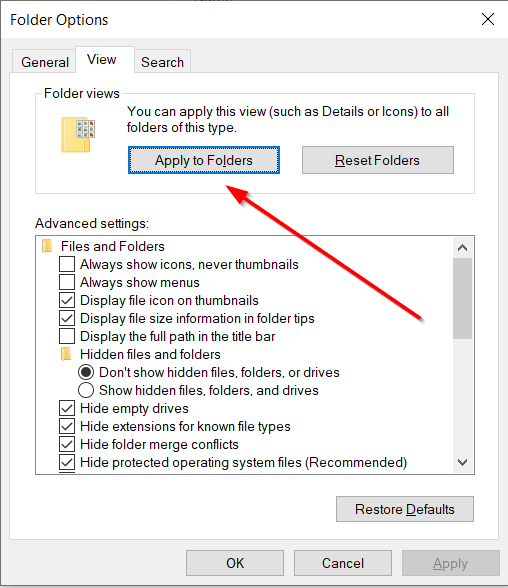Enable Display the full path in the title bar
Image resolution: width=508 pixels, height=588 pixels.
(x=67, y=336)
